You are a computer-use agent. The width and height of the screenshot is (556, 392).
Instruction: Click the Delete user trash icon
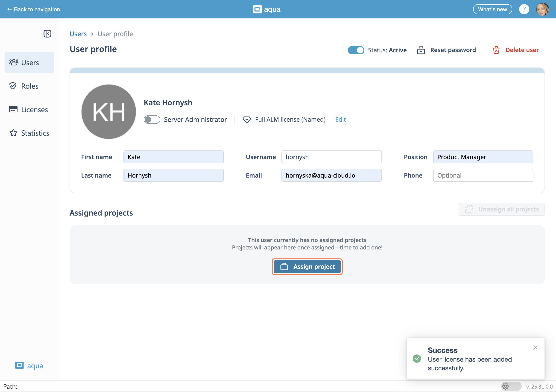[496, 50]
